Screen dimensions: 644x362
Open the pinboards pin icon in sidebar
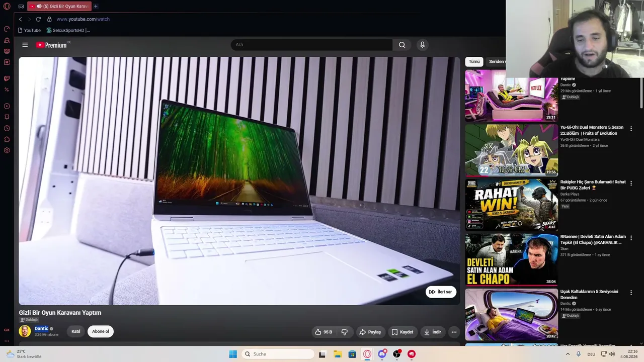pyautogui.click(x=7, y=117)
